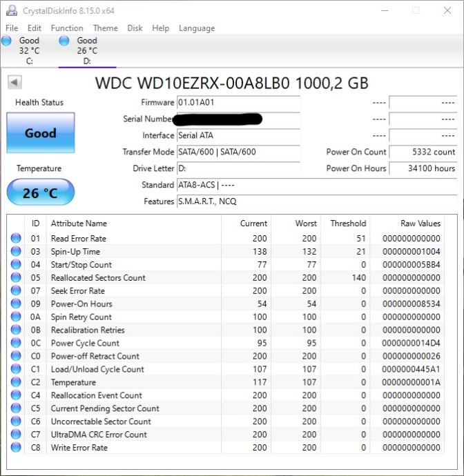Select the Write Error Rate attribute name
464x476 pixels.
(79, 448)
